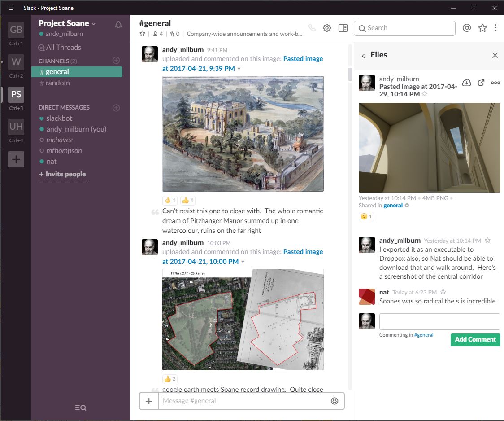View the 4 channel members
This screenshot has width=504, height=421.
coord(158,34)
